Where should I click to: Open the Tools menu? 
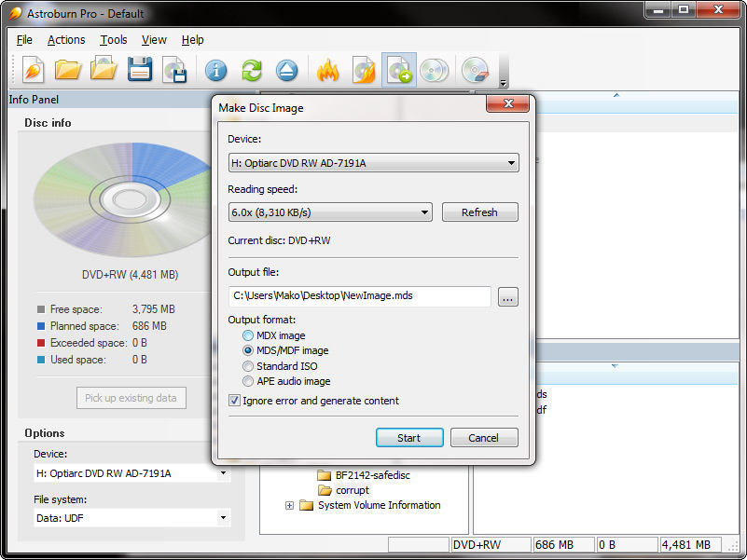[x=114, y=40]
